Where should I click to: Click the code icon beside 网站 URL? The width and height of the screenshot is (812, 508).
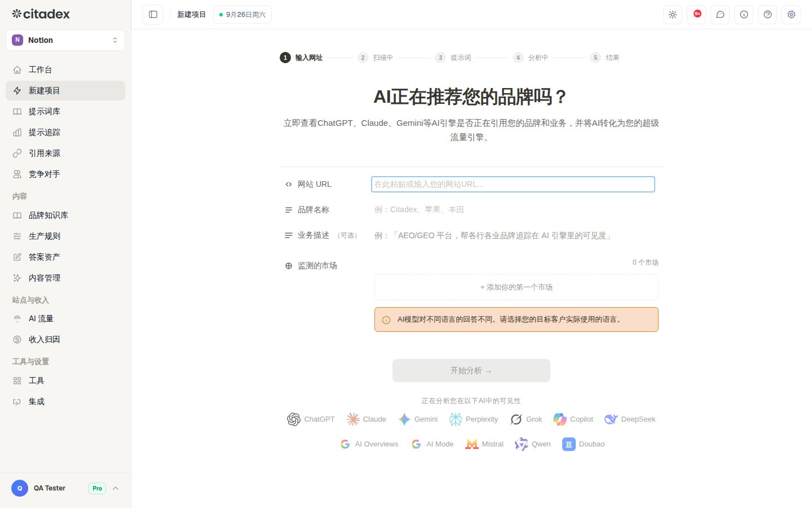coord(289,185)
